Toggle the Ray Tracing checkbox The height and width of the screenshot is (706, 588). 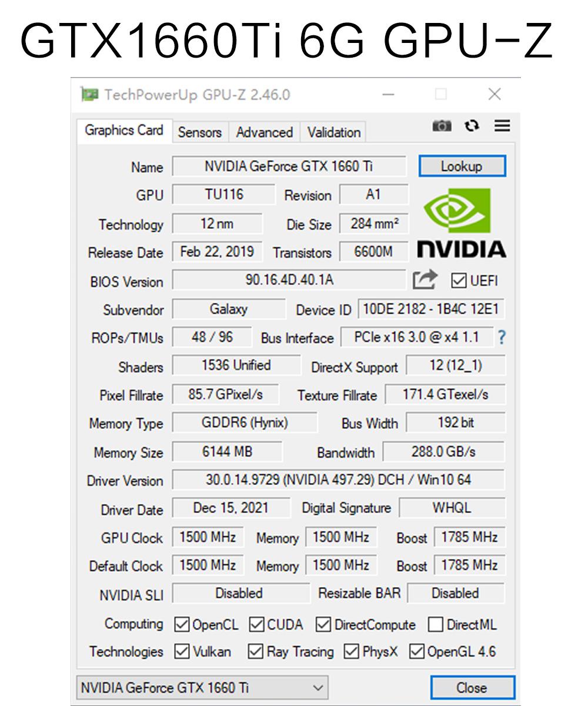tap(255, 652)
